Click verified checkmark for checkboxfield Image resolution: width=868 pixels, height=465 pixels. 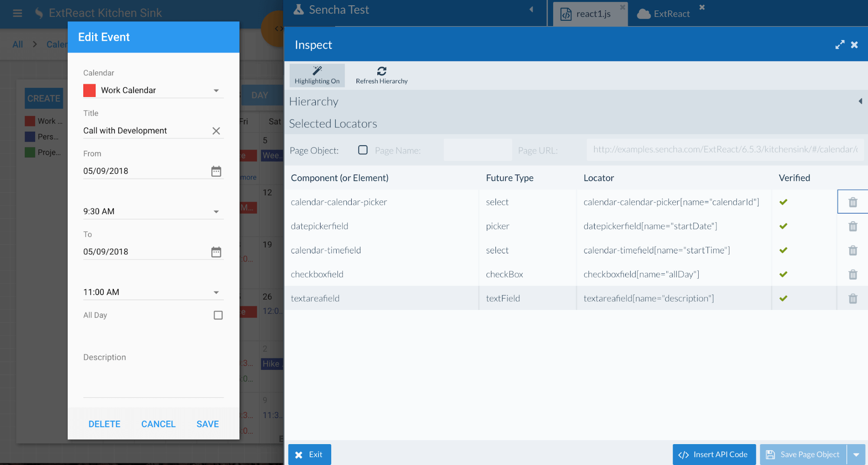click(783, 274)
